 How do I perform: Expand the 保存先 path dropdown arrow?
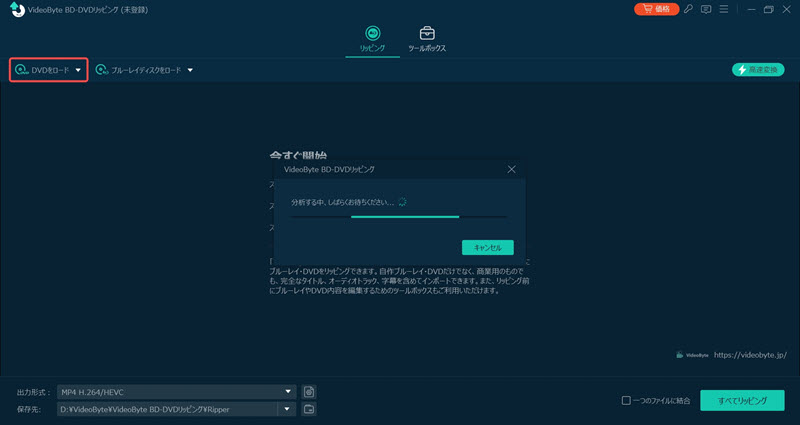(x=287, y=409)
